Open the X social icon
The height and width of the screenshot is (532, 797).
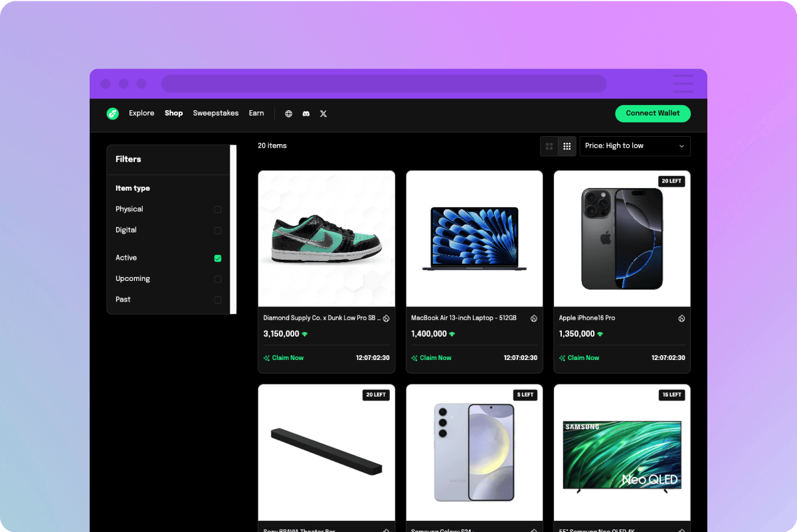pyautogui.click(x=323, y=114)
